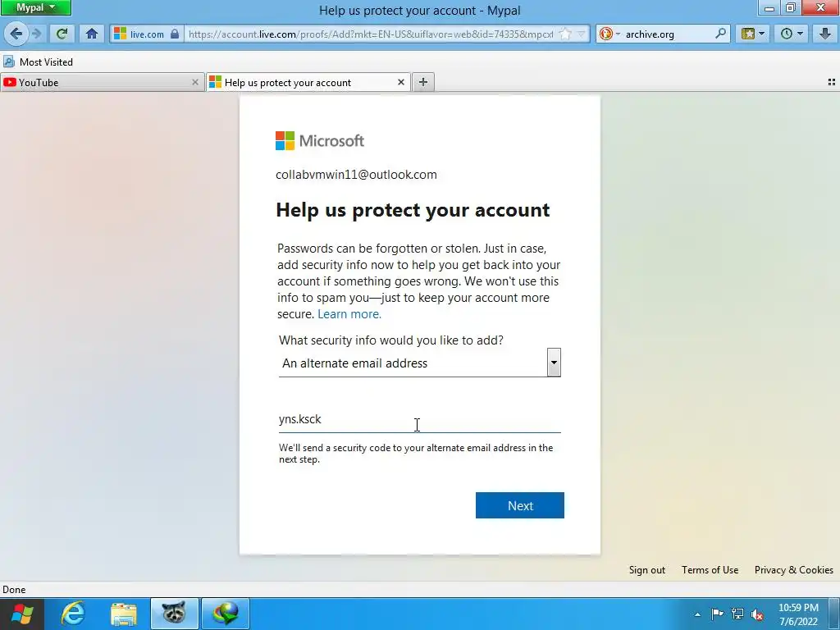
Task: Click the padlock security icon in address bar
Action: click(x=175, y=34)
